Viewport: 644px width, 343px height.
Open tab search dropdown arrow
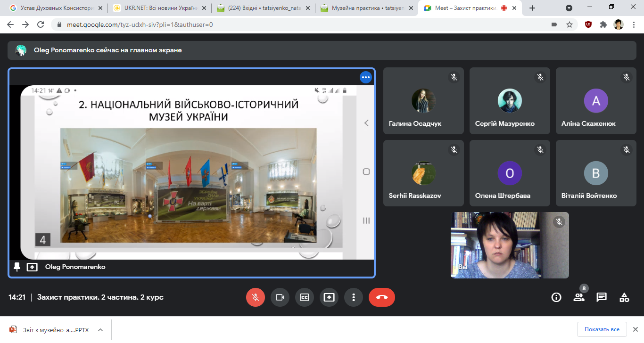[x=569, y=8]
